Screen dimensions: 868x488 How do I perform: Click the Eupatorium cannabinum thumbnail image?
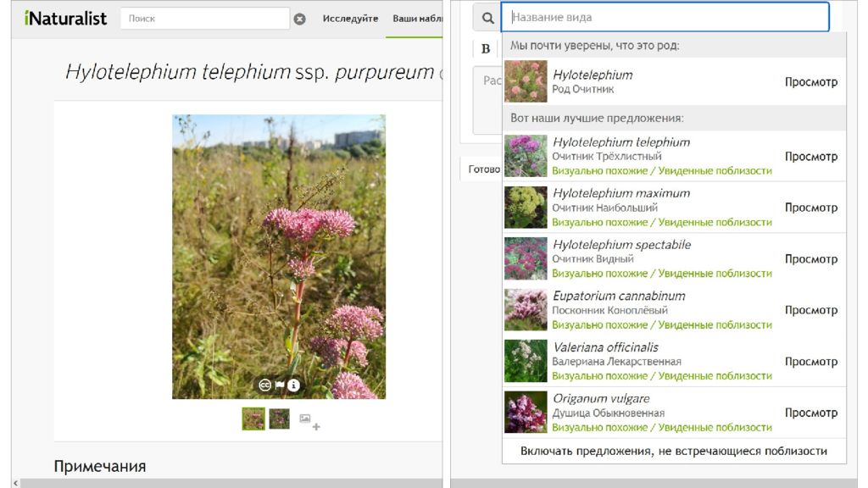526,310
